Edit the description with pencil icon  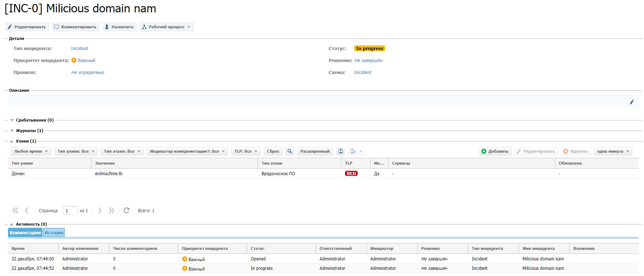point(632,102)
